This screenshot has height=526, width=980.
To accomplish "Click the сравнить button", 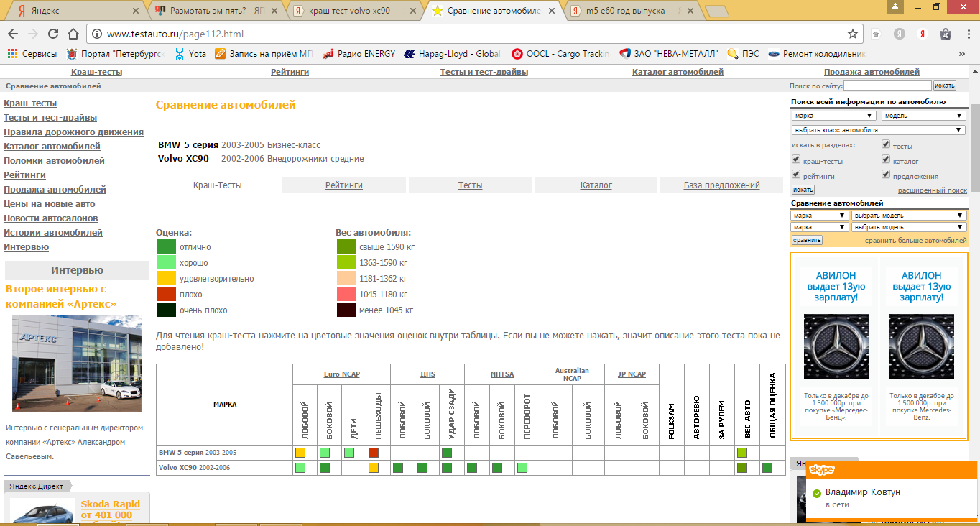I will (x=808, y=240).
